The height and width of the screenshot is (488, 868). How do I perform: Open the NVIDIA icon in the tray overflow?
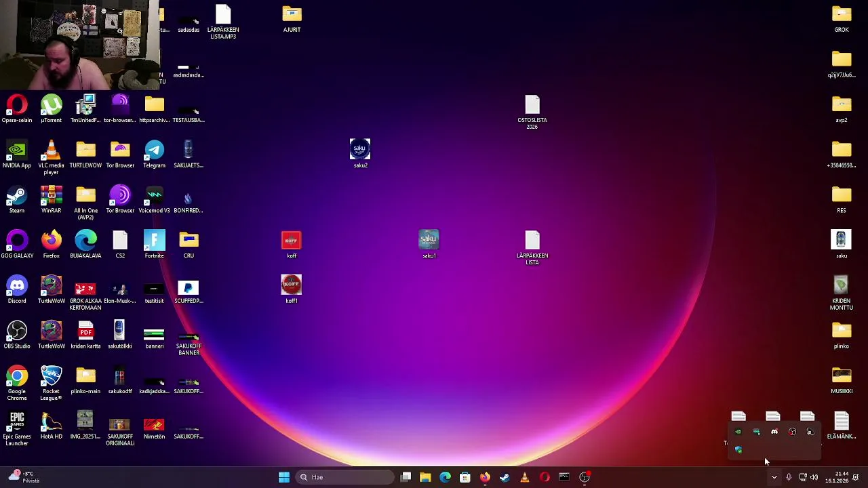[x=738, y=432]
